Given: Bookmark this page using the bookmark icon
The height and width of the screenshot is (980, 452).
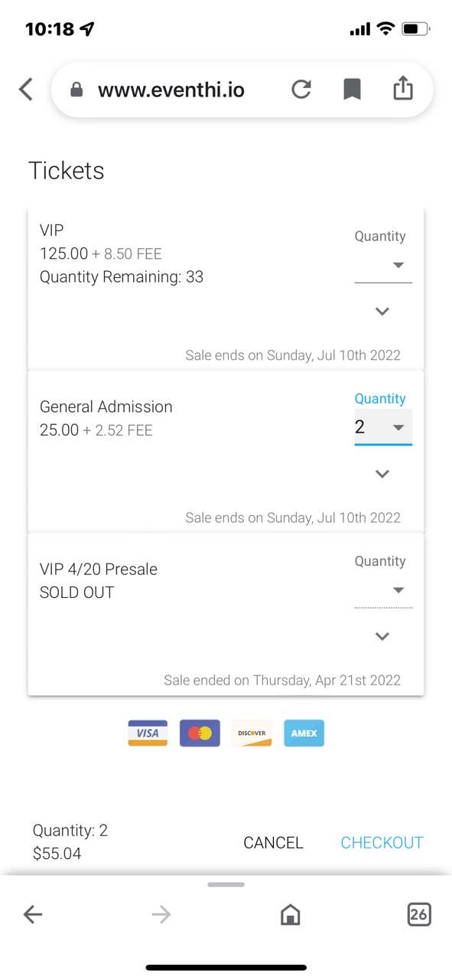Looking at the screenshot, I should tap(352, 90).
